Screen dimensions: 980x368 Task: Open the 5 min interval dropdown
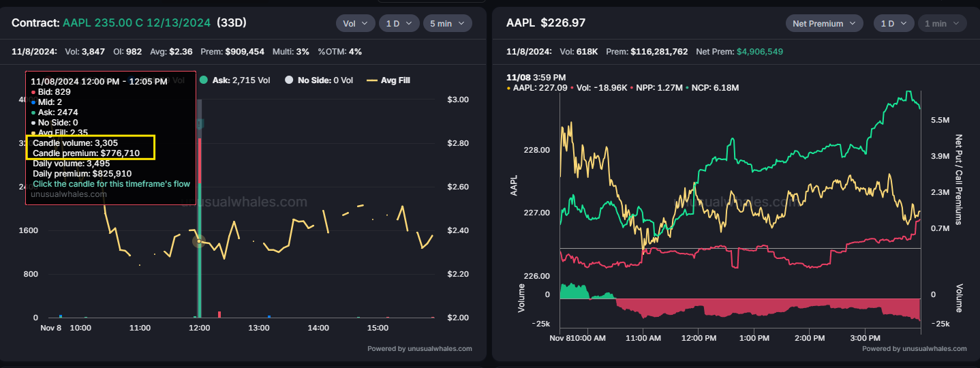pyautogui.click(x=448, y=23)
